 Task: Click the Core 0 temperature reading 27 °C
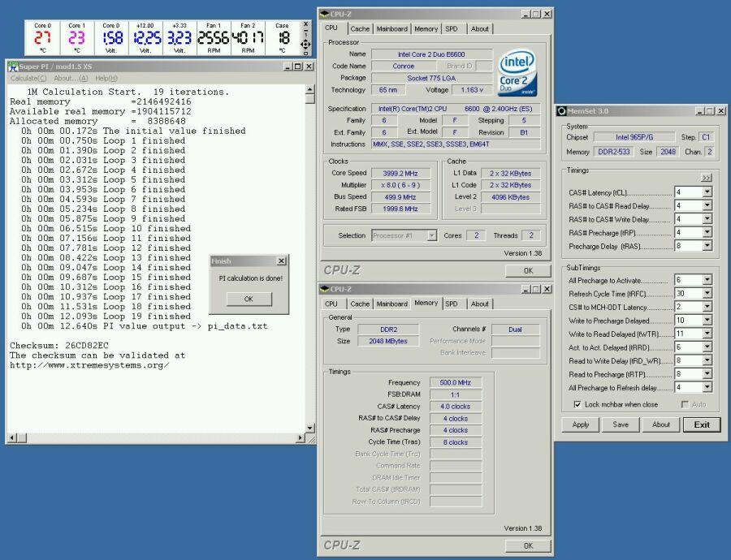click(42, 37)
